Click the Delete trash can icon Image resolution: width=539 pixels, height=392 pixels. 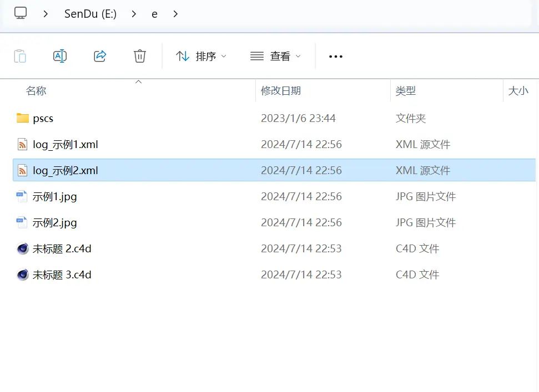pyautogui.click(x=140, y=56)
